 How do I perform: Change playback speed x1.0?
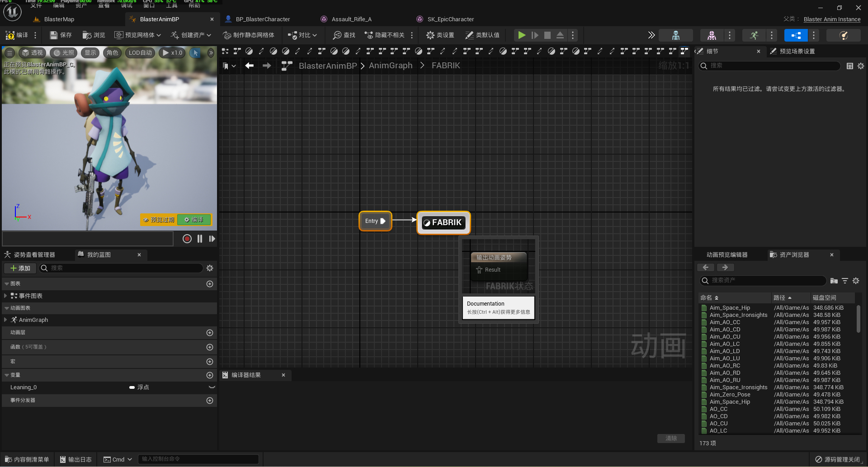(172, 53)
